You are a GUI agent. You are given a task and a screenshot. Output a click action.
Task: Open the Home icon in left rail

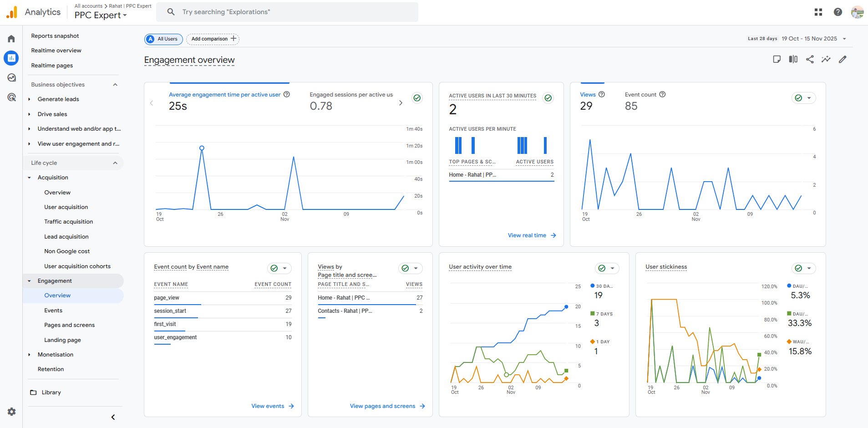[x=11, y=39]
